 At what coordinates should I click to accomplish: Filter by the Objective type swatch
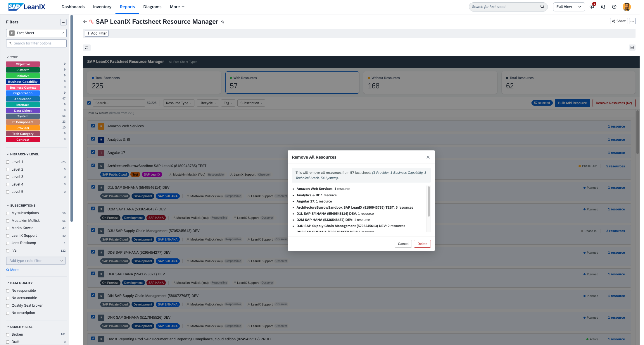(x=23, y=64)
